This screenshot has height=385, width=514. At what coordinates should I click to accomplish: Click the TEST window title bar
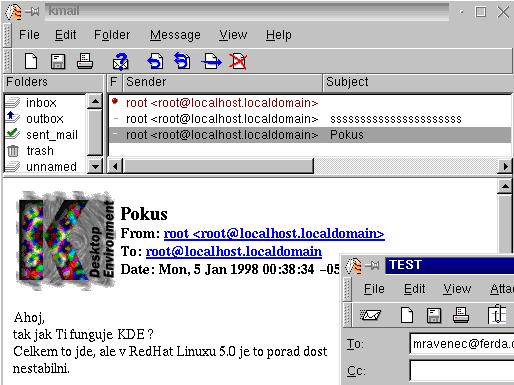(x=450, y=266)
